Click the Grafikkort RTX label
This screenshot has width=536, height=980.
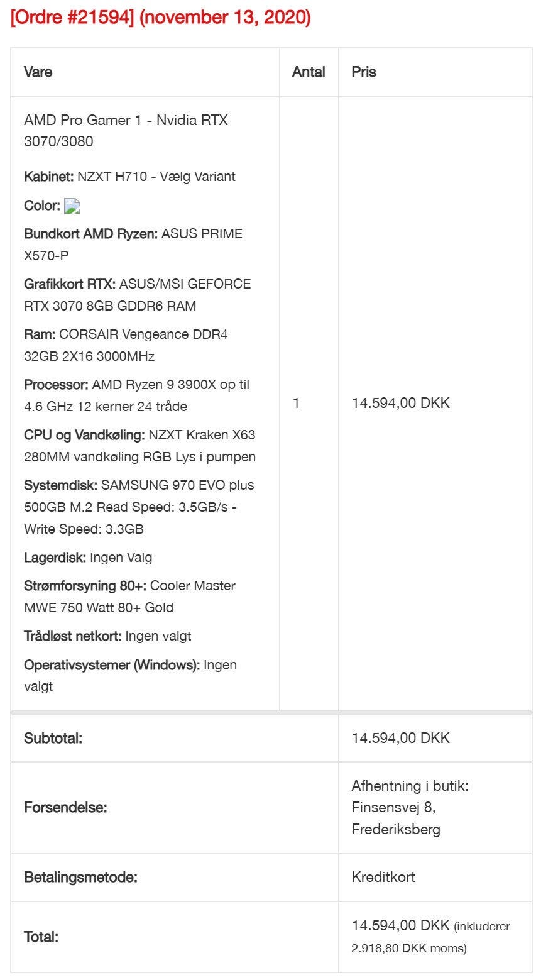click(69, 284)
